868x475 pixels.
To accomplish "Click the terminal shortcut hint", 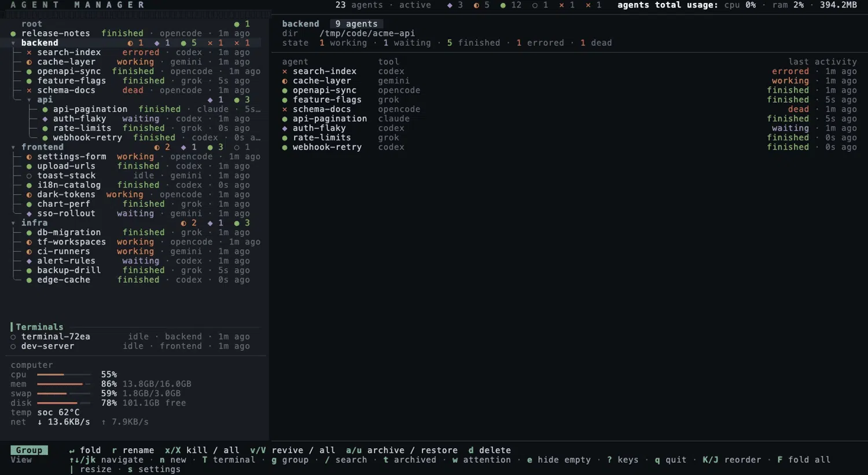I will pos(229,460).
